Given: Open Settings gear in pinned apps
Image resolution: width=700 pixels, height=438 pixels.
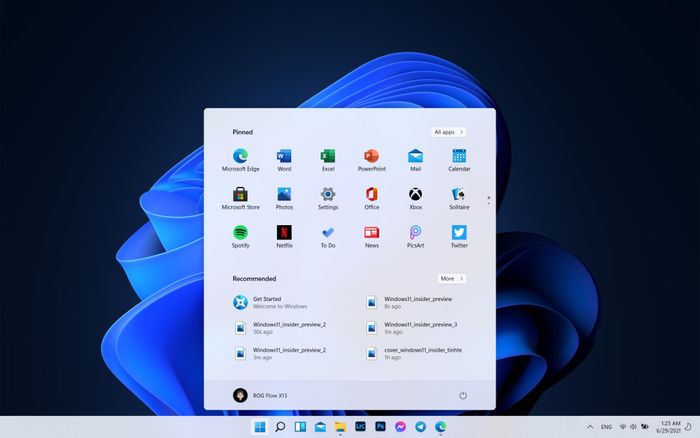Looking at the screenshot, I should tap(328, 198).
